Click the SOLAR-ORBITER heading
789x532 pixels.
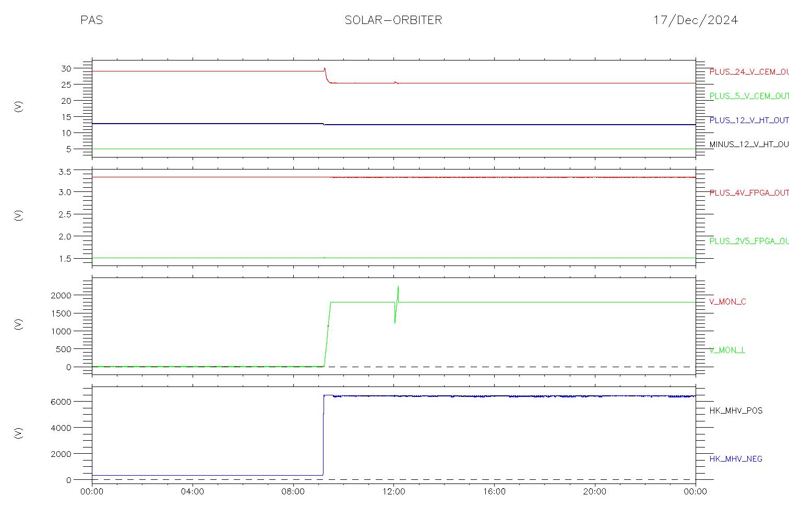[x=393, y=20]
